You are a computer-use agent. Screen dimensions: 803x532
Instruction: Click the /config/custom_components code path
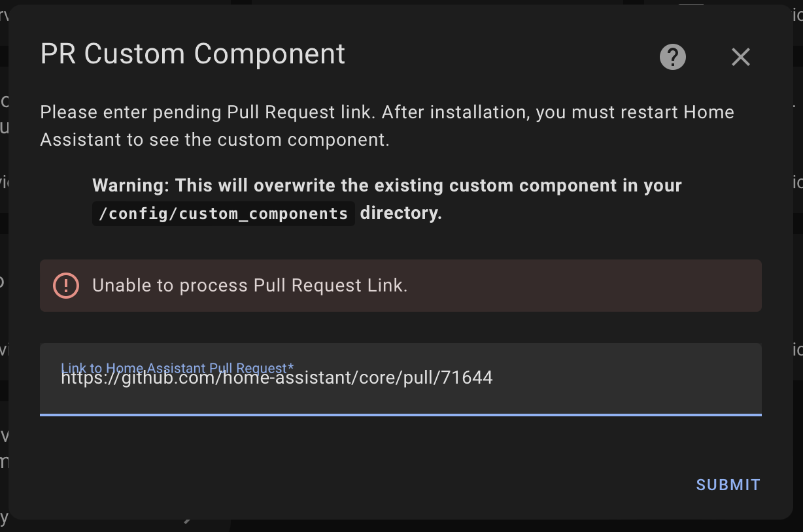(x=224, y=214)
